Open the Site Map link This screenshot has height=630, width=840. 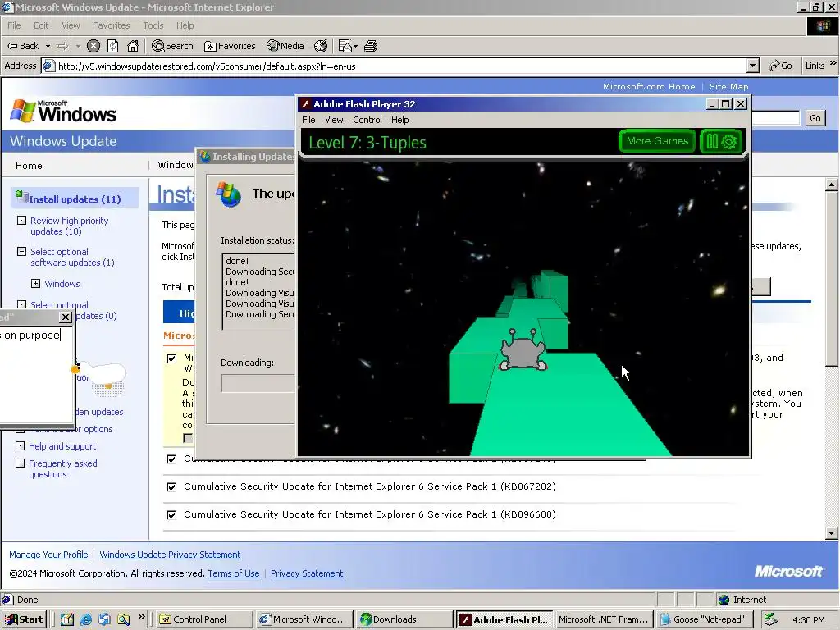coord(728,86)
